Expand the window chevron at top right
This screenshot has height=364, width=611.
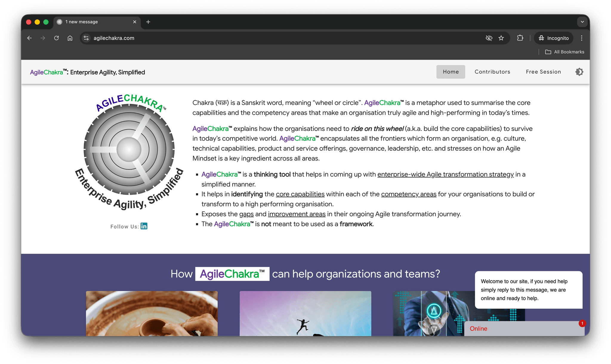[582, 22]
